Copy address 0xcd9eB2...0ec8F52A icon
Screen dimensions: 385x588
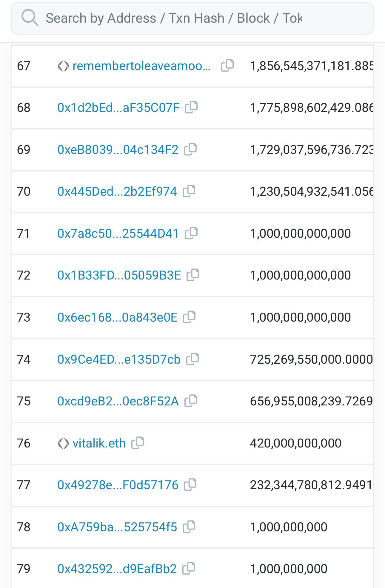pyautogui.click(x=191, y=401)
